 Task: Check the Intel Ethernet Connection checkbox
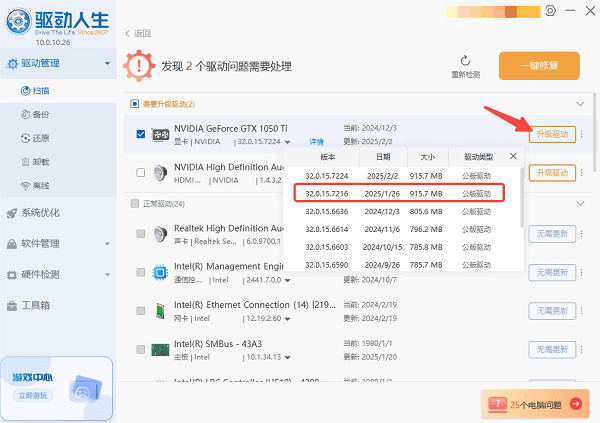click(x=140, y=310)
